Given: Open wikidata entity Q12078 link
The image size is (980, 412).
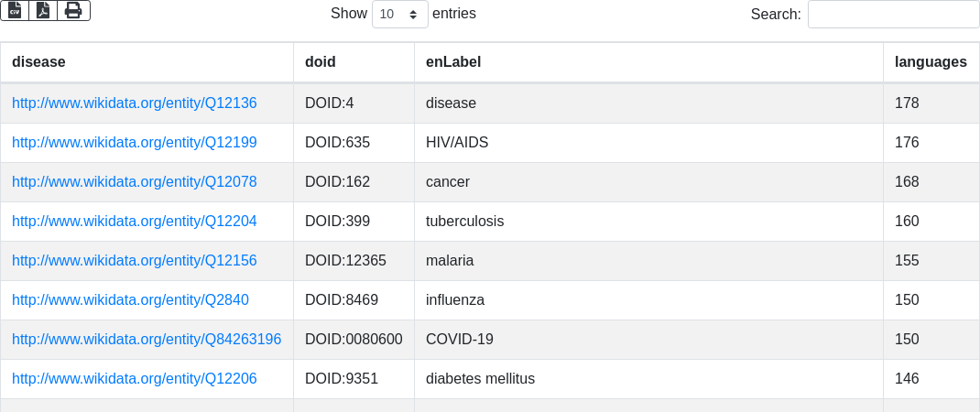Looking at the screenshot, I should coord(135,182).
